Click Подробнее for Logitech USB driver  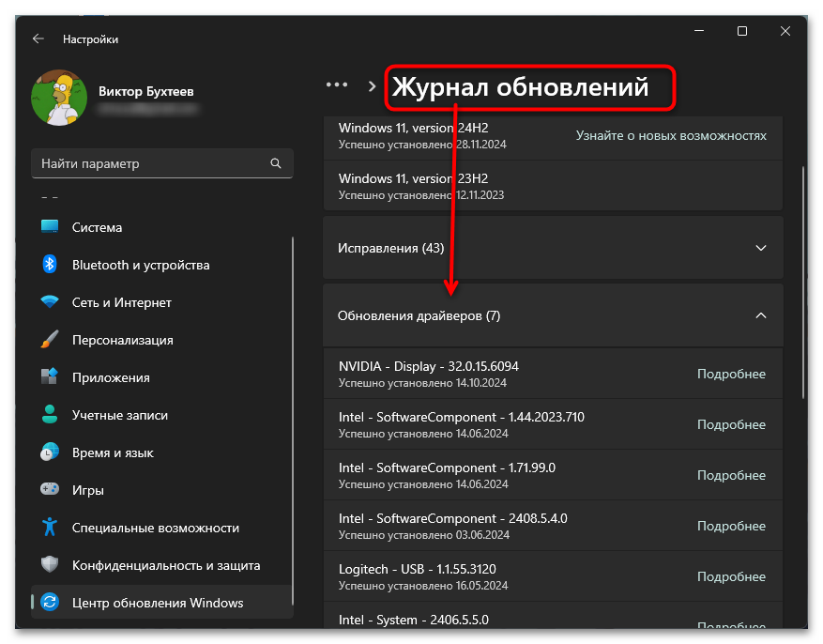(731, 576)
